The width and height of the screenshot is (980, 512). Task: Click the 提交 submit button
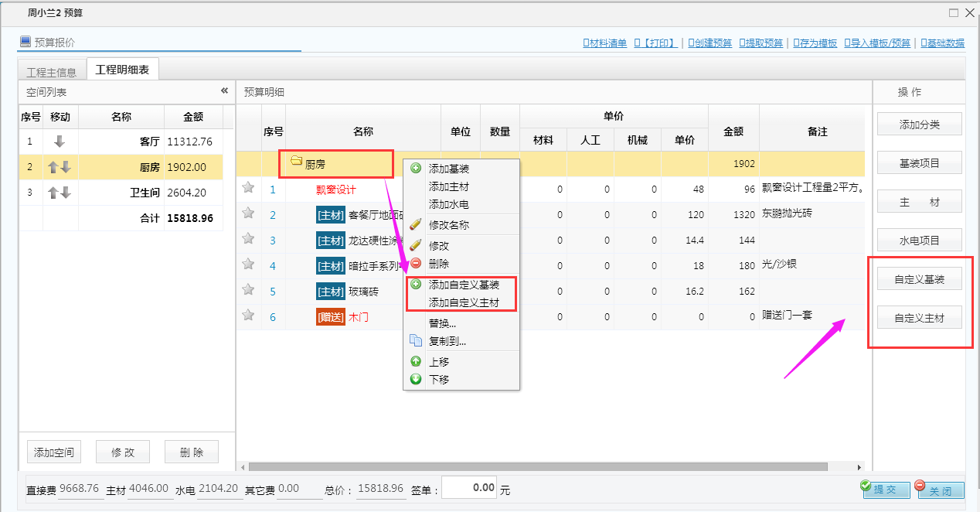pyautogui.click(x=886, y=490)
